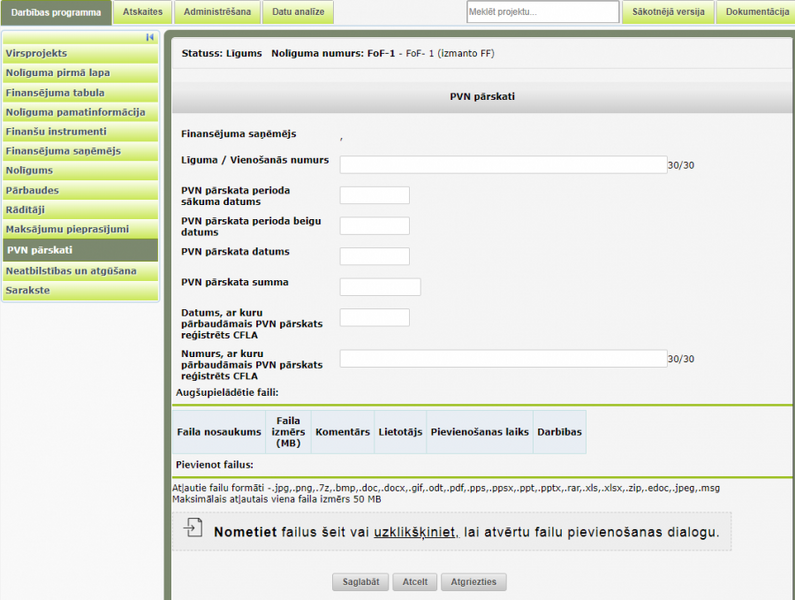Viewport: 795px width, 600px height.
Task: Open the Darbības programma tab
Action: click(x=56, y=12)
